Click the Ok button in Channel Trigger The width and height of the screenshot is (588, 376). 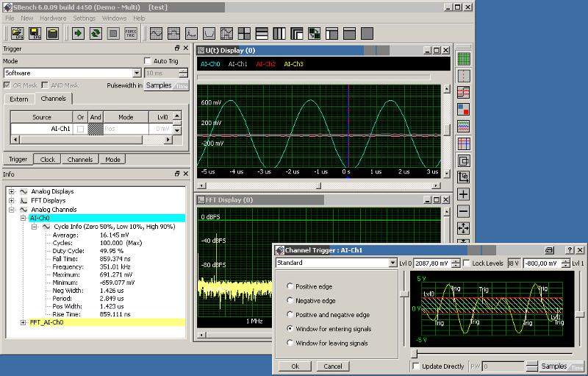point(295,366)
